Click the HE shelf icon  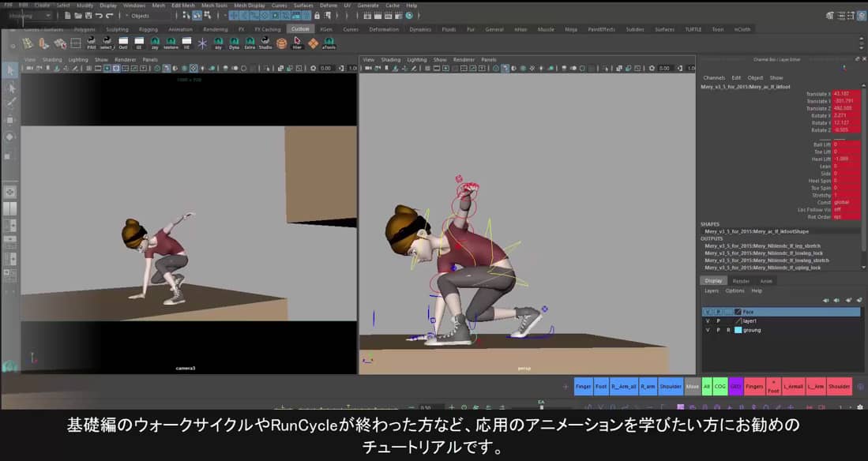point(186,43)
